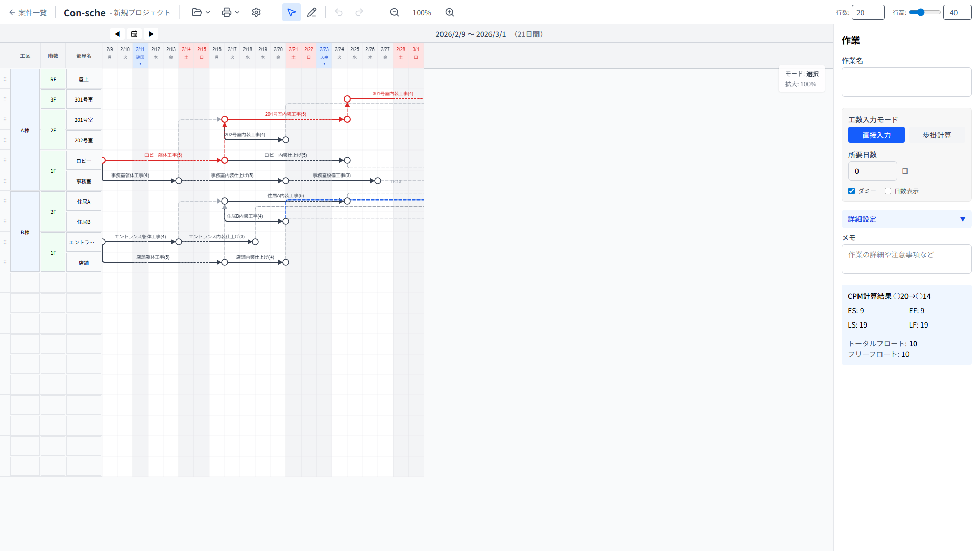Zoom out with the minus magnifier
This screenshot has height=551, width=980.
tap(395, 12)
